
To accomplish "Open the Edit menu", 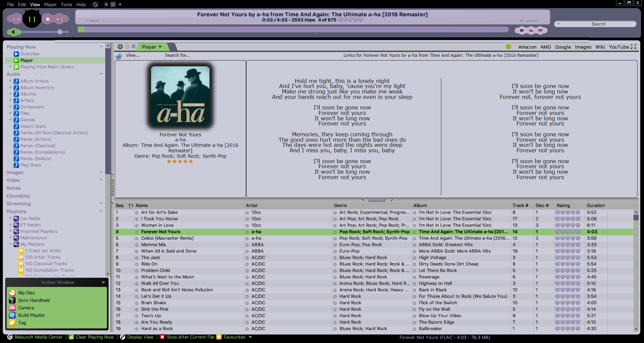I will point(22,4).
